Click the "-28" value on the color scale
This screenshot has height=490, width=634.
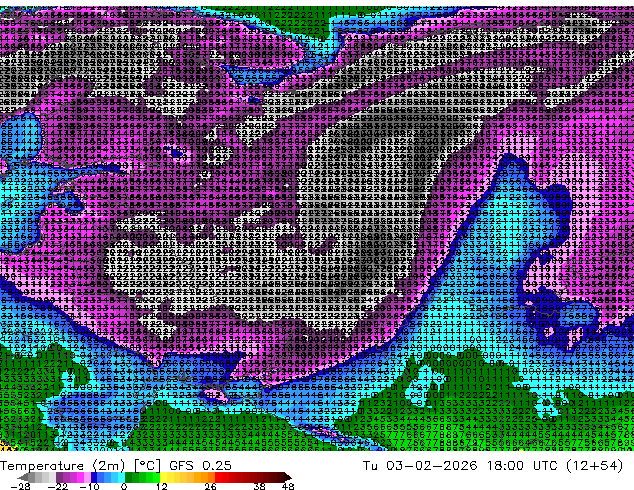point(20,486)
